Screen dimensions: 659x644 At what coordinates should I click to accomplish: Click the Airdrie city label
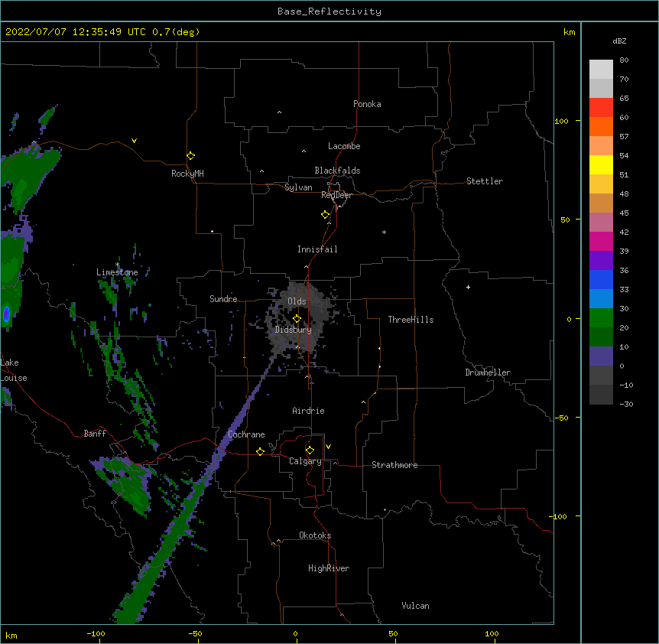(309, 411)
